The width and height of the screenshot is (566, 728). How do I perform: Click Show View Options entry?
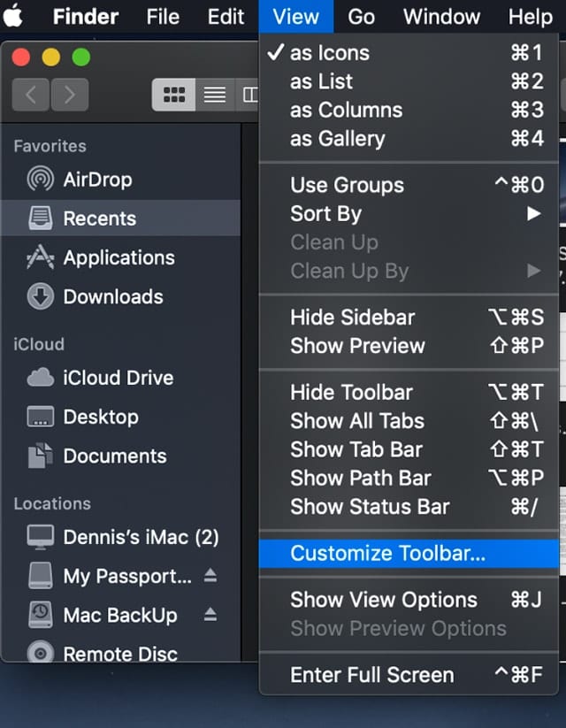pos(384,599)
